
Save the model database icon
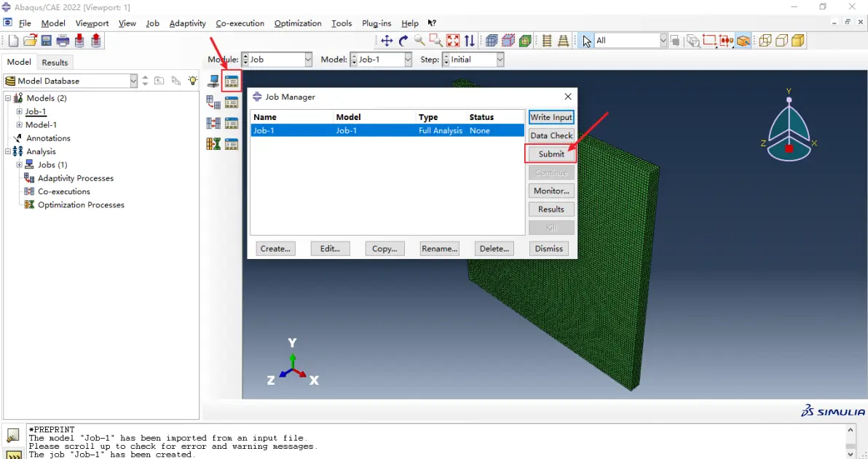[46, 40]
